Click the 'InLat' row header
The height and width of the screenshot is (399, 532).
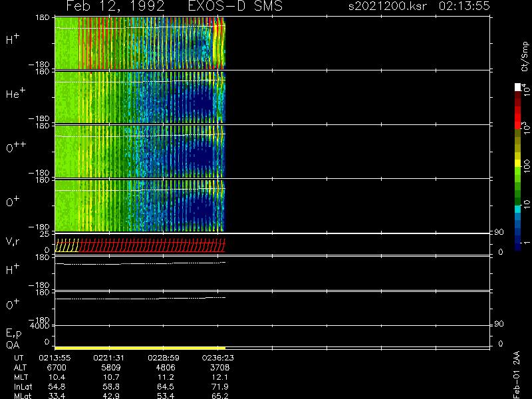23,386
